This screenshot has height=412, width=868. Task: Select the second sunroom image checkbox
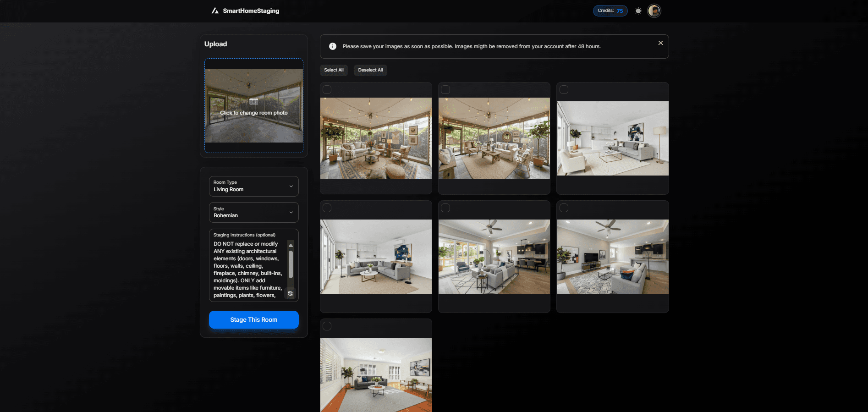click(x=445, y=90)
